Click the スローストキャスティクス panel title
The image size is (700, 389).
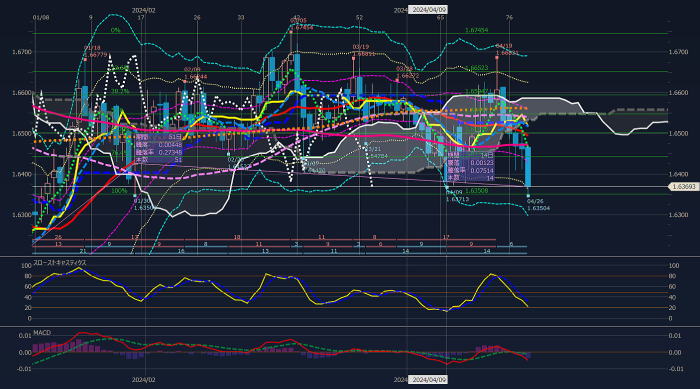point(59,263)
